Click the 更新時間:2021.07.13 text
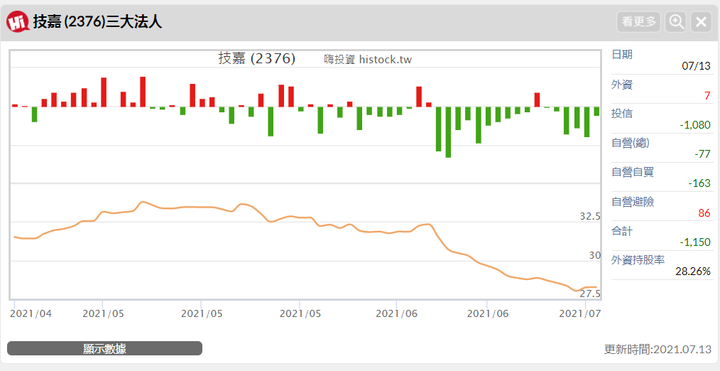Image resolution: width=720 pixels, height=371 pixels. coord(658,349)
